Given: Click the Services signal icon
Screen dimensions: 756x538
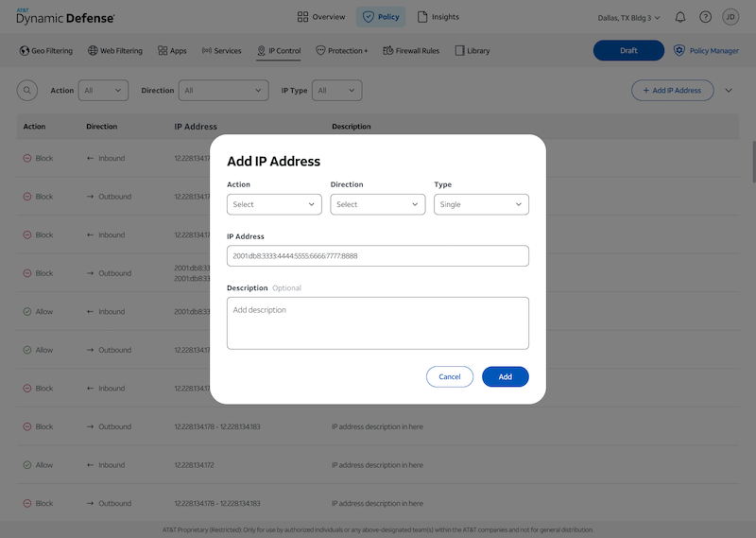Looking at the screenshot, I should coord(206,51).
